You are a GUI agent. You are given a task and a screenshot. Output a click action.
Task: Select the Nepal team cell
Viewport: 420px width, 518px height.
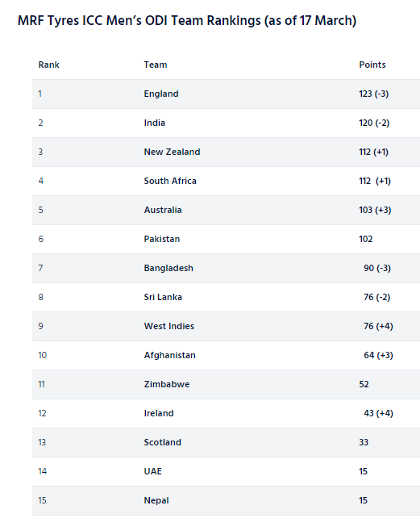click(156, 500)
